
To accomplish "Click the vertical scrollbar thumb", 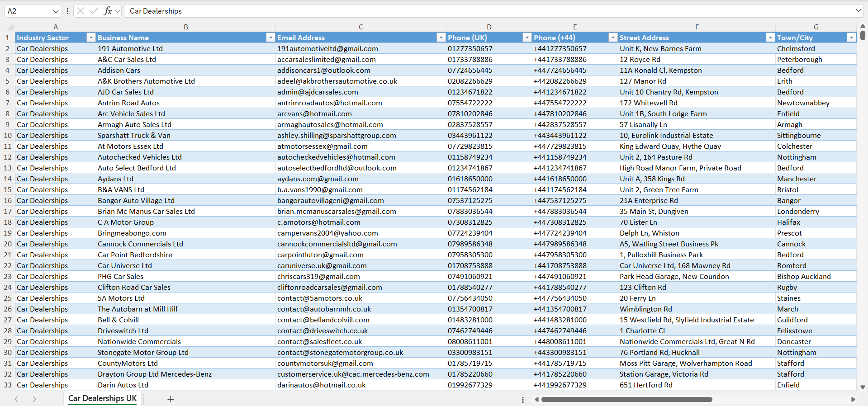I will (x=863, y=35).
